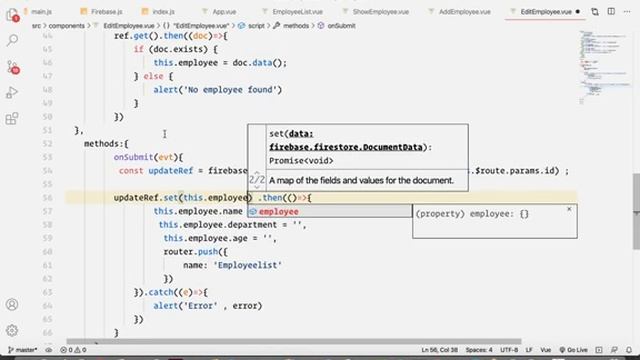Switch to the EmployeeList.vue tab
The width and height of the screenshot is (640, 360).
click(x=293, y=12)
